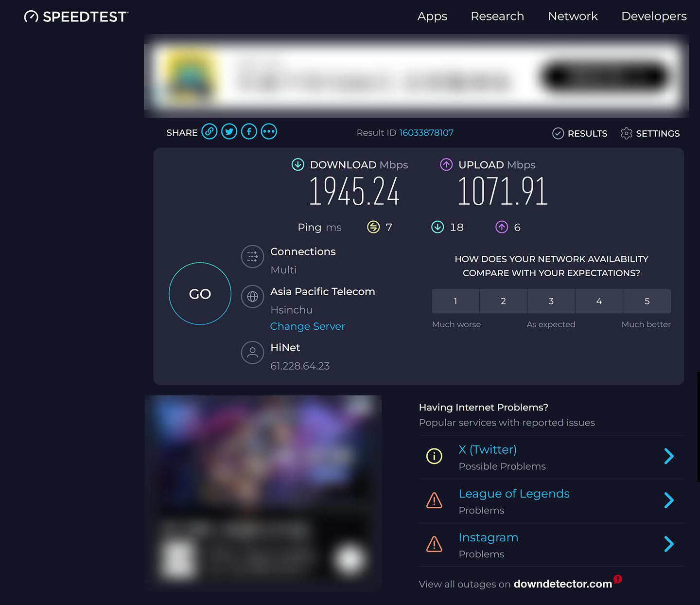Click the X (Twitter) info icon

434,456
